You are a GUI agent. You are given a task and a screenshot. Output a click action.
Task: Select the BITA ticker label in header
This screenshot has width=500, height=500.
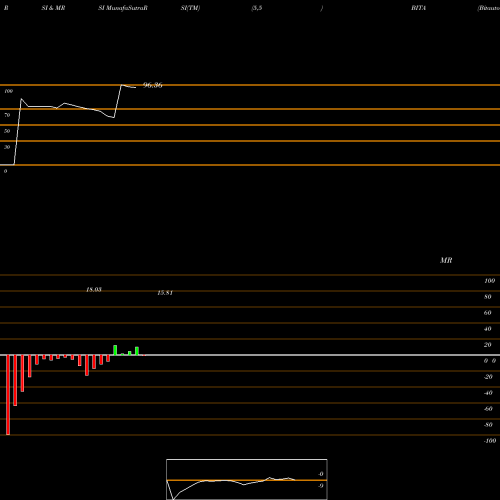tap(419, 8)
